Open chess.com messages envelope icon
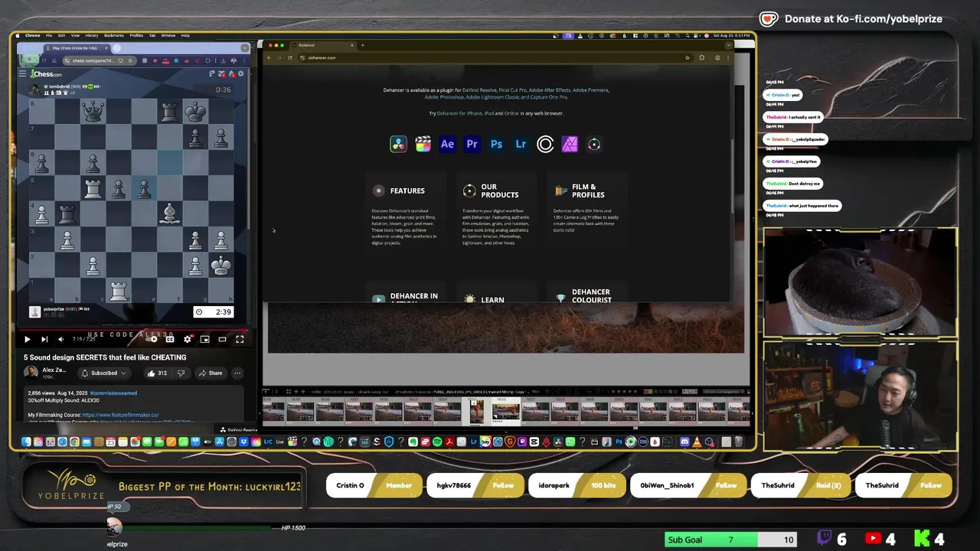980x551 pixels. 221,73
